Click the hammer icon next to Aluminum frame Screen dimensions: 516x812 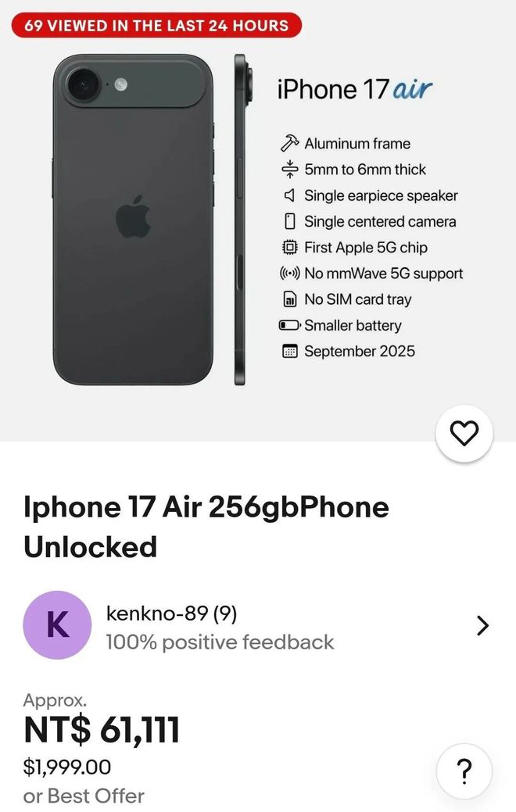point(289,144)
